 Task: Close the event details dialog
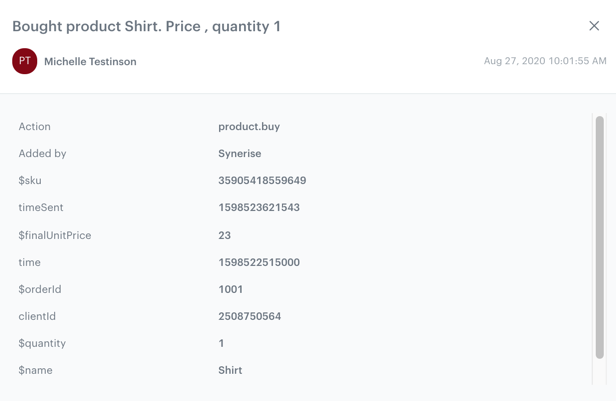pos(594,26)
